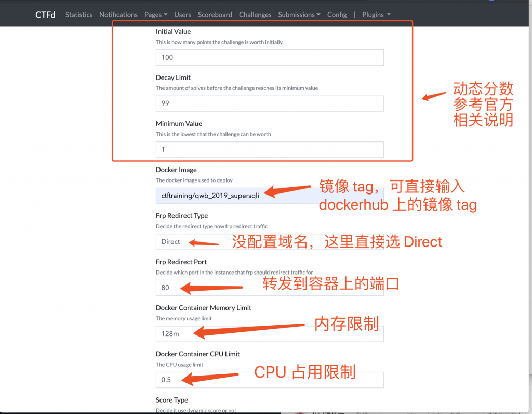Expand the Pages dropdown menu
The width and height of the screenshot is (532, 414).
click(x=156, y=15)
